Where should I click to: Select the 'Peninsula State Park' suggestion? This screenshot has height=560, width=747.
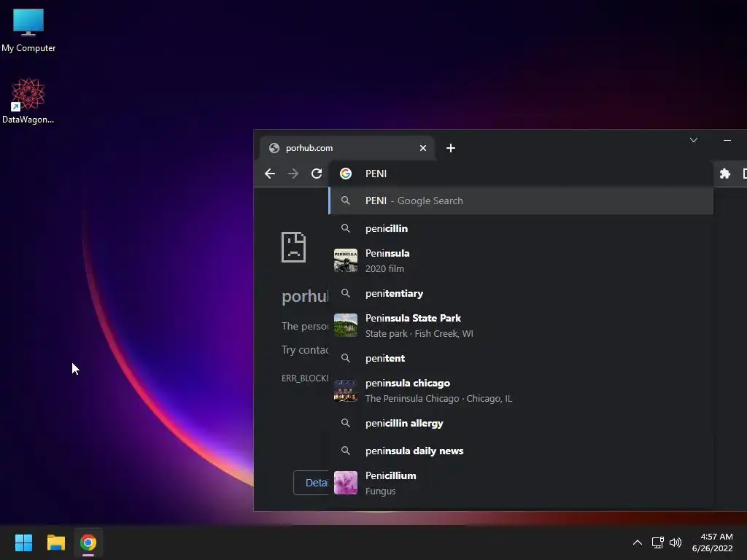coord(521,326)
